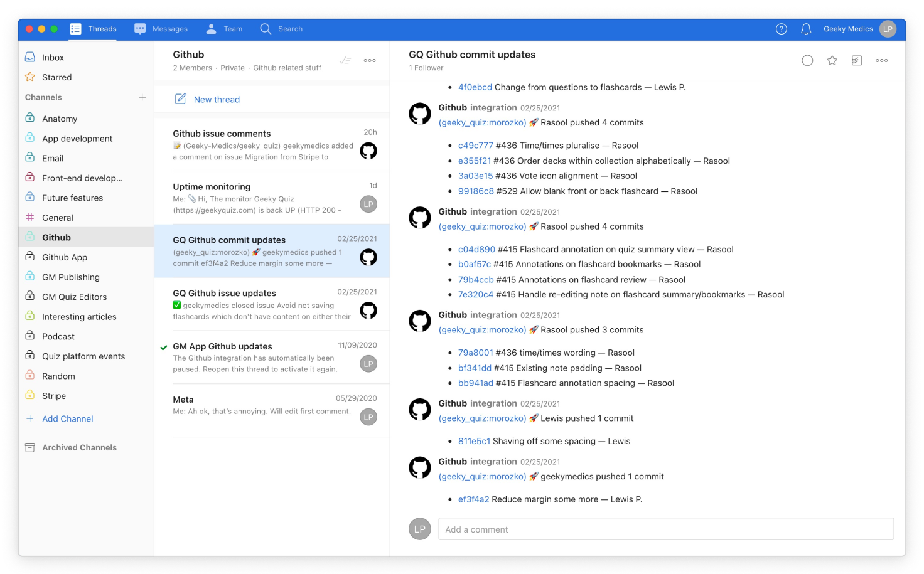Image resolution: width=924 pixels, height=574 pixels.
Task: Open the thread more-options ellipsis
Action: click(882, 61)
